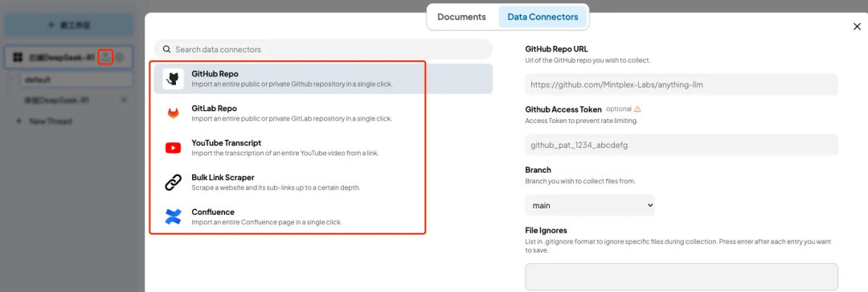The height and width of the screenshot is (292, 868).
Task: Click the grid icon of DeepSeek-R1 workspace
Action: pos(18,57)
